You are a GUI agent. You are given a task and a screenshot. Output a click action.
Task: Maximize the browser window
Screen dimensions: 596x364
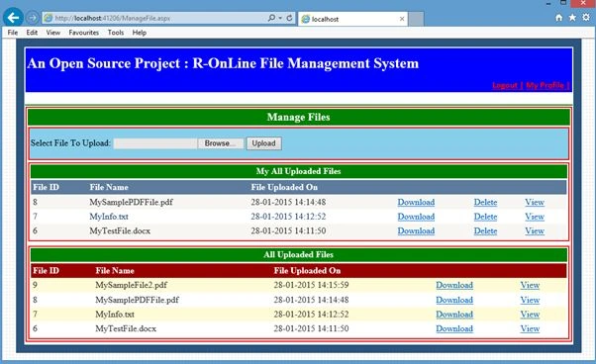tap(563, 3)
